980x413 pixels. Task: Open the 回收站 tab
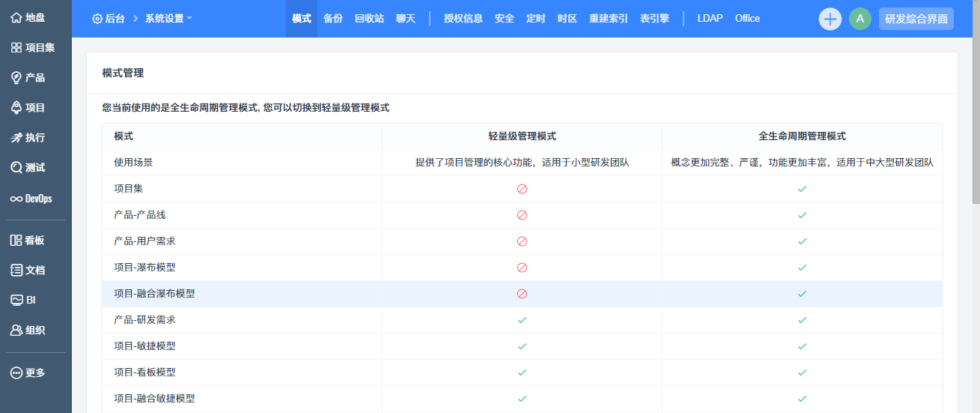[369, 19]
